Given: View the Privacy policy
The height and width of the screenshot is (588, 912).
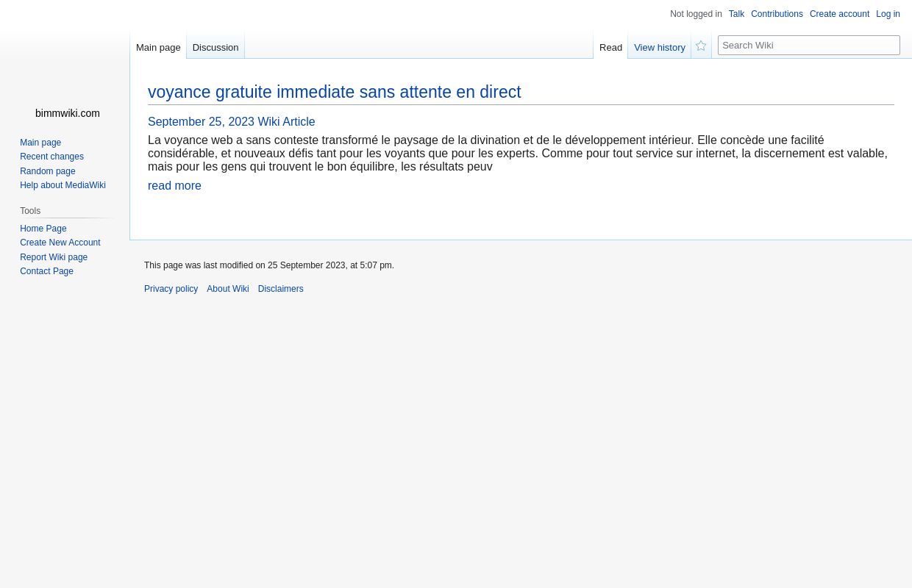Looking at the screenshot, I should pos(171,289).
